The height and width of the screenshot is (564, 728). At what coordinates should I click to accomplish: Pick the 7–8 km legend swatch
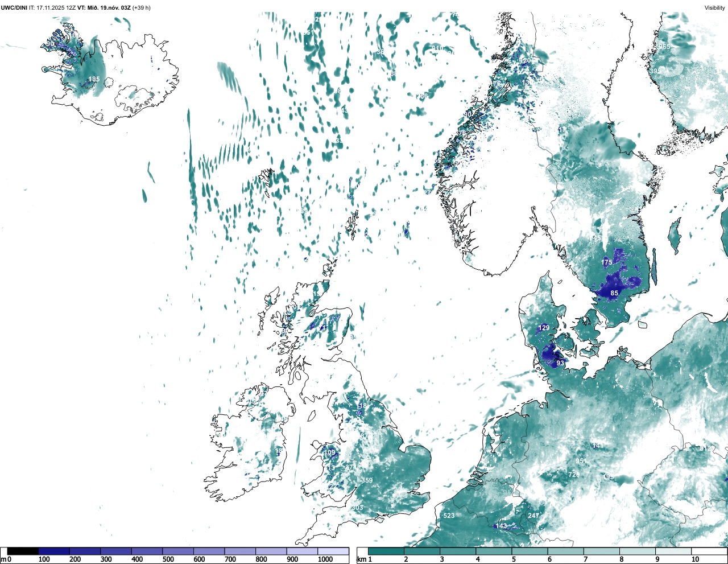click(x=602, y=551)
